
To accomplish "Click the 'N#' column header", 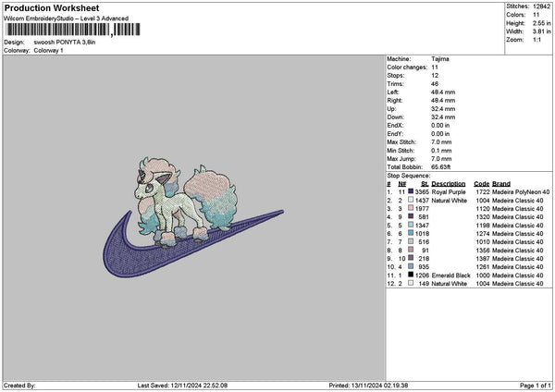I will [x=402, y=184].
